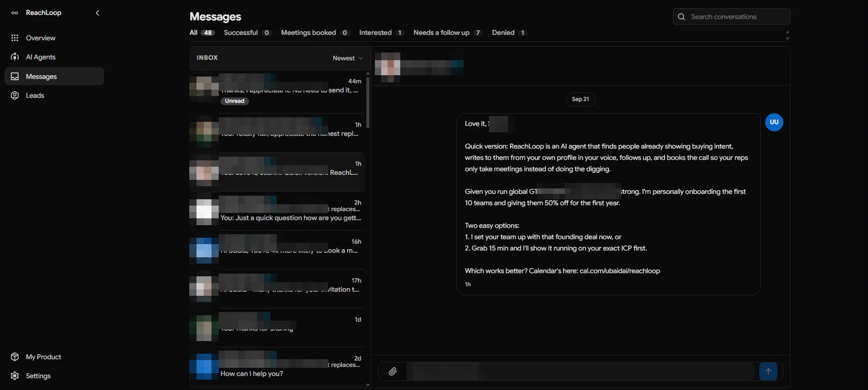Switch to the Meetings booked tab
Viewport: 868px width, 390px height.
315,33
